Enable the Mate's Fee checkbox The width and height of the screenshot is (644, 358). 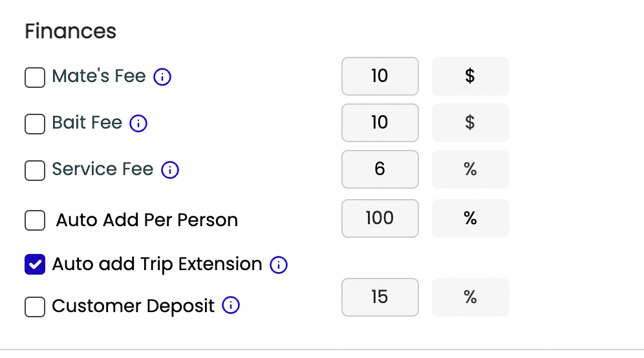pyautogui.click(x=35, y=78)
